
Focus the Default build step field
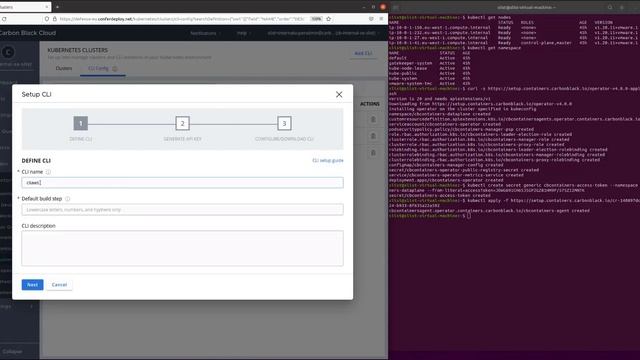coord(182,209)
